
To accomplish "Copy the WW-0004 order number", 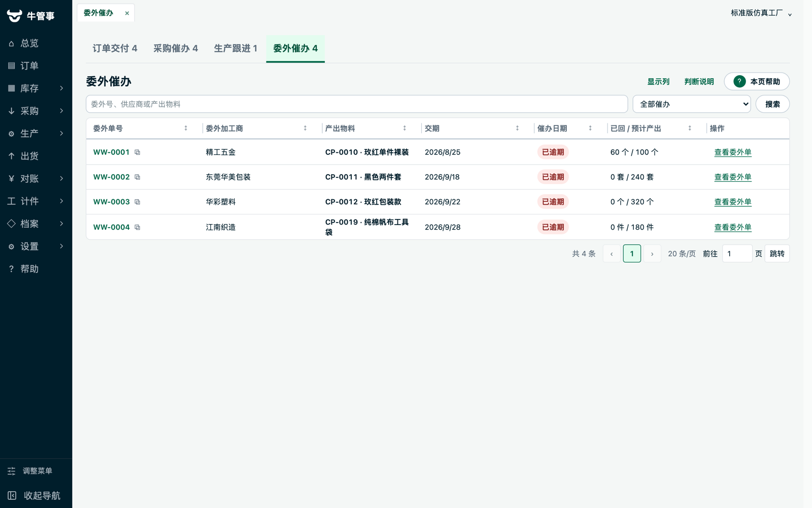I will 137,228.
